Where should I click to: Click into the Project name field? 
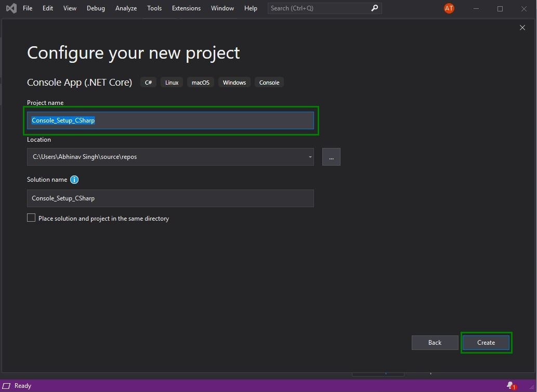(x=170, y=120)
